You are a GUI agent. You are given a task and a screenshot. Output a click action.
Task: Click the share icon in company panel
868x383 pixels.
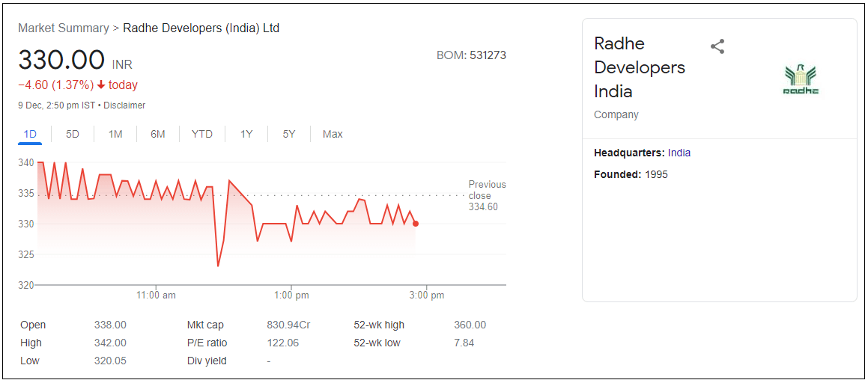[717, 46]
